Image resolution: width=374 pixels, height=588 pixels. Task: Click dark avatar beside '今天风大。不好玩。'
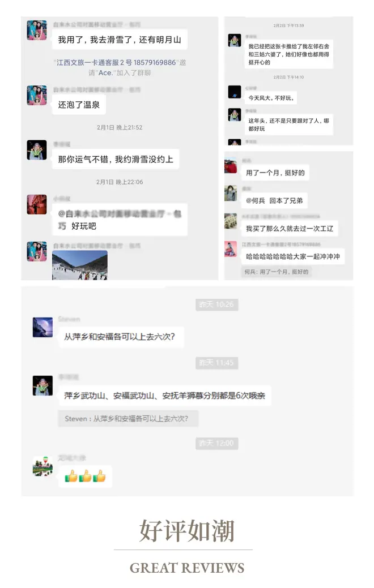click(235, 92)
